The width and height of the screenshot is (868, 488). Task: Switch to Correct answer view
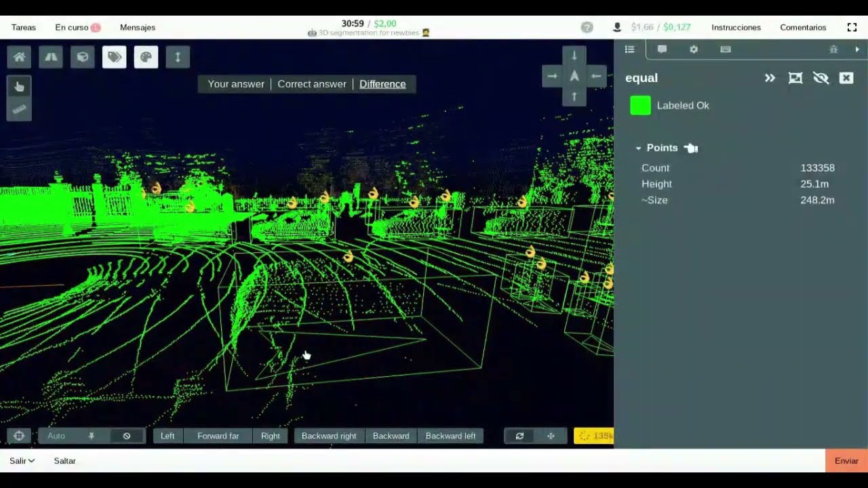312,84
